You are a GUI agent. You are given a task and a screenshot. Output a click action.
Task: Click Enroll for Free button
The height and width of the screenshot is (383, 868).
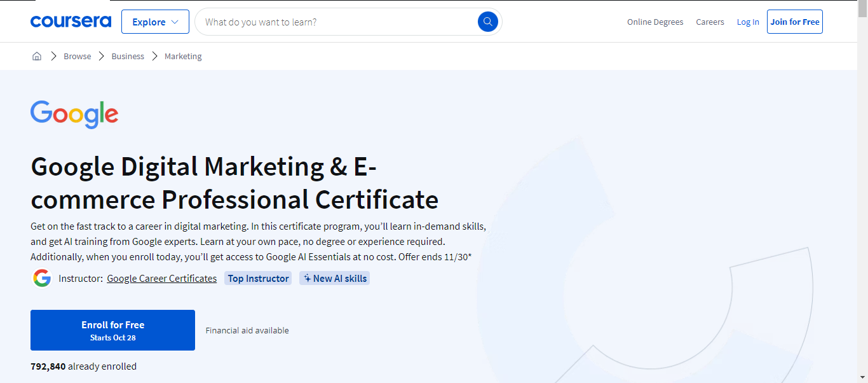[x=112, y=330]
